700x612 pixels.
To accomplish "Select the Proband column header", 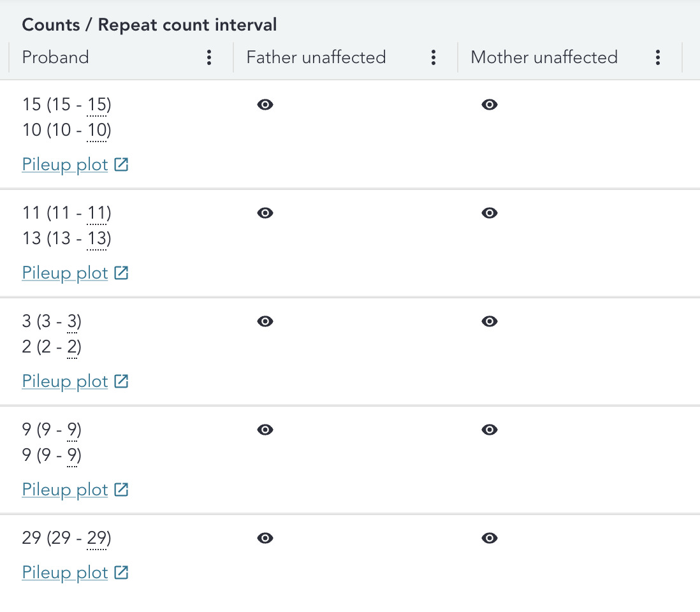I will tap(55, 57).
